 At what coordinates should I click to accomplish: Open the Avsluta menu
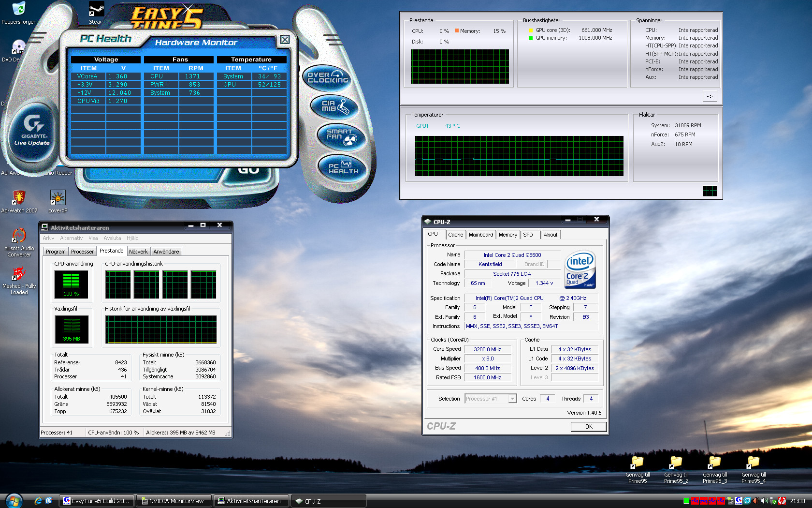pos(112,238)
